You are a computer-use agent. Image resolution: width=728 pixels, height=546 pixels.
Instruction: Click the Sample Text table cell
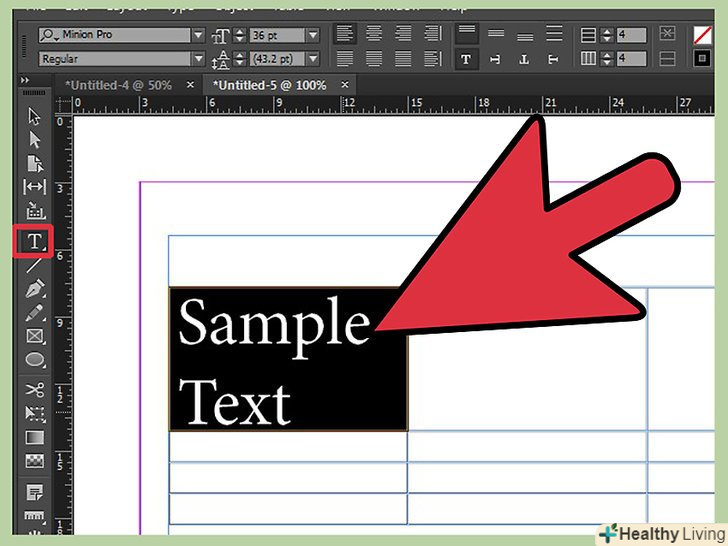point(288,360)
